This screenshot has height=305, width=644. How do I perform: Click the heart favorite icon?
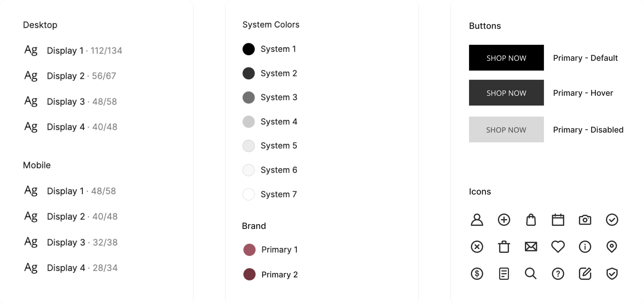pyautogui.click(x=558, y=246)
